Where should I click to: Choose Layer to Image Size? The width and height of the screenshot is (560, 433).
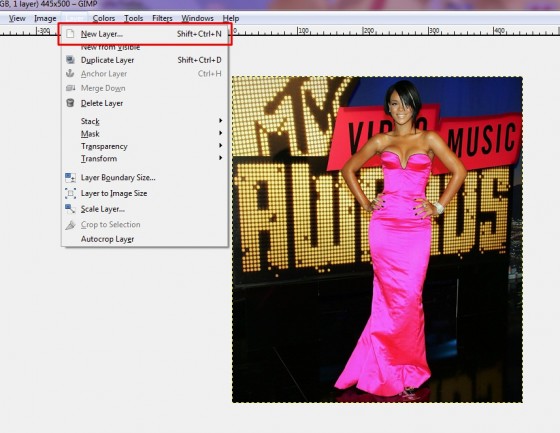145,193
